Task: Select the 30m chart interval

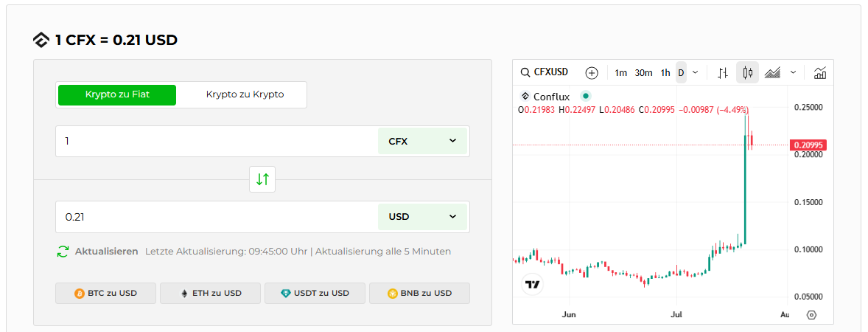Action: point(643,72)
